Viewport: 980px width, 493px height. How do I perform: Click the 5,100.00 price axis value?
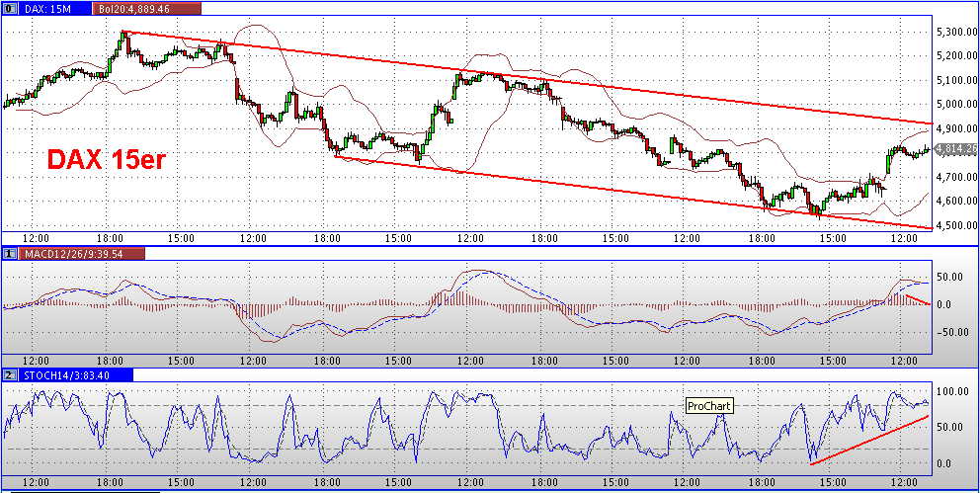pyautogui.click(x=957, y=80)
